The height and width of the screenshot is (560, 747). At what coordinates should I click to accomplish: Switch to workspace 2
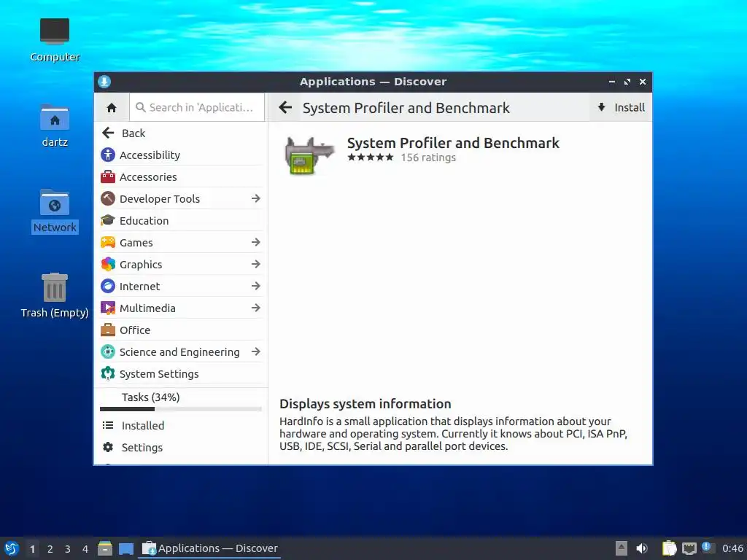[50, 549]
